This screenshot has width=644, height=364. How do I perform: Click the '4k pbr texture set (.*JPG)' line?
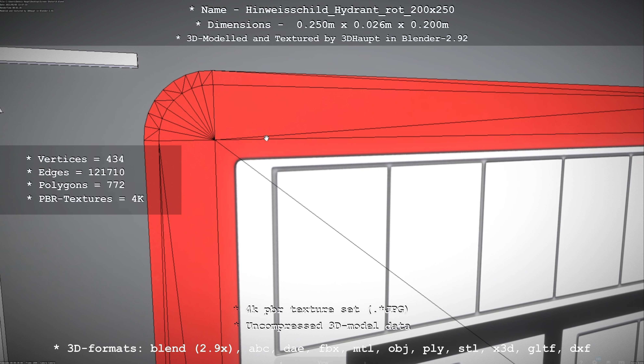(x=321, y=310)
